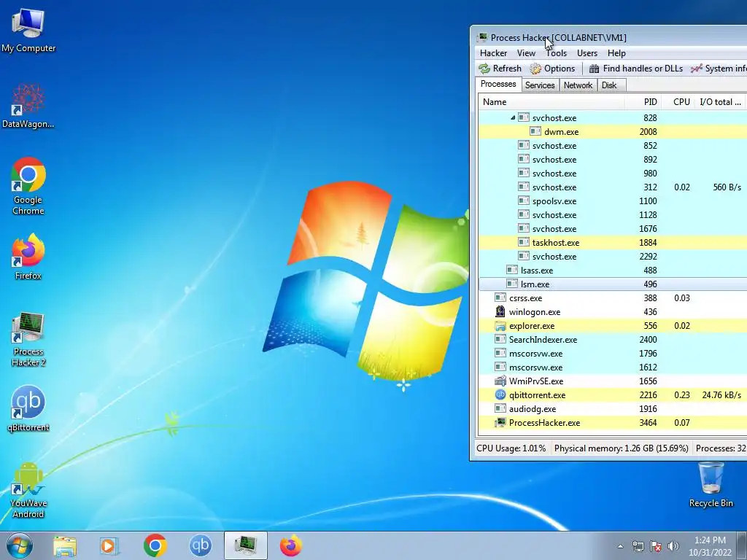The height and width of the screenshot is (560, 747).
Task: Select the lsm.exe process row
Action: click(x=613, y=284)
